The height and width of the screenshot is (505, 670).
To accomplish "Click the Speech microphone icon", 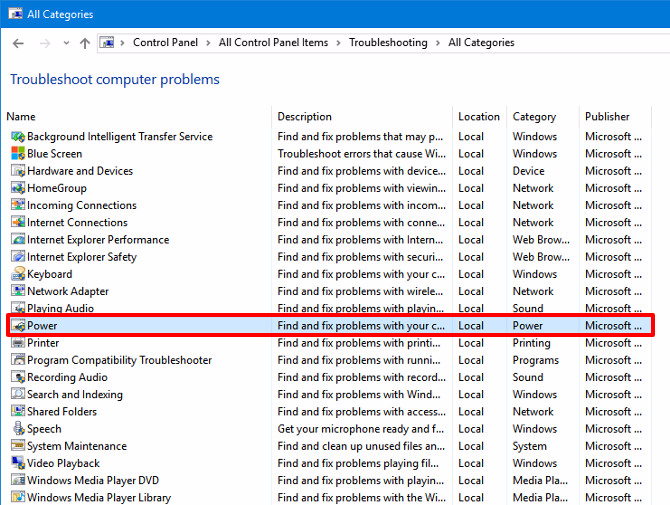I will coord(18,429).
